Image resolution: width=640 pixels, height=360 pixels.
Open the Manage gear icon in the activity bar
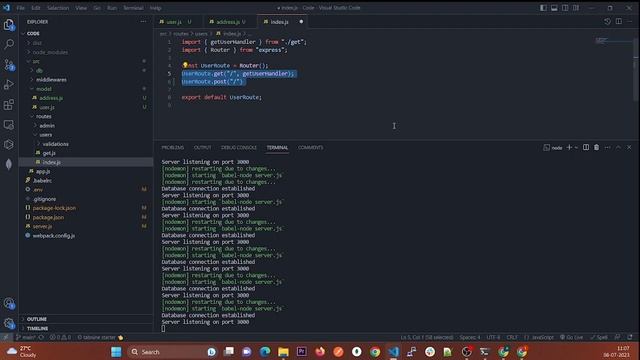click(9, 323)
